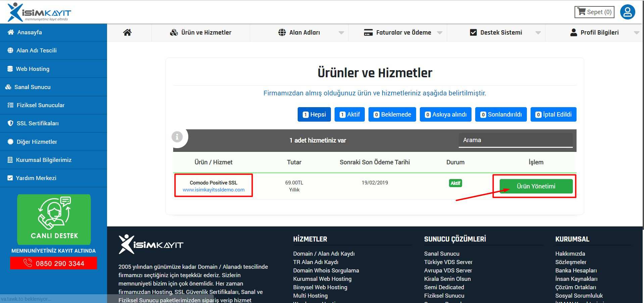Open Alan Adı Tescili sidebar item
Image resolution: width=644 pixels, height=303 pixels.
point(53,50)
